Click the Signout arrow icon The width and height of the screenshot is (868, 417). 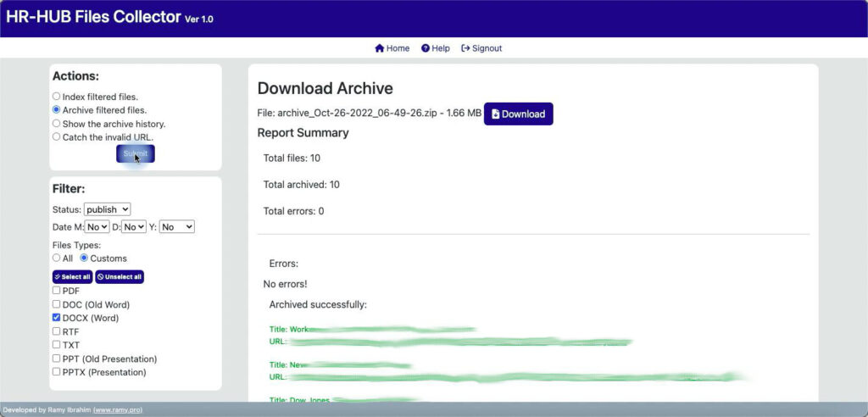coord(465,48)
